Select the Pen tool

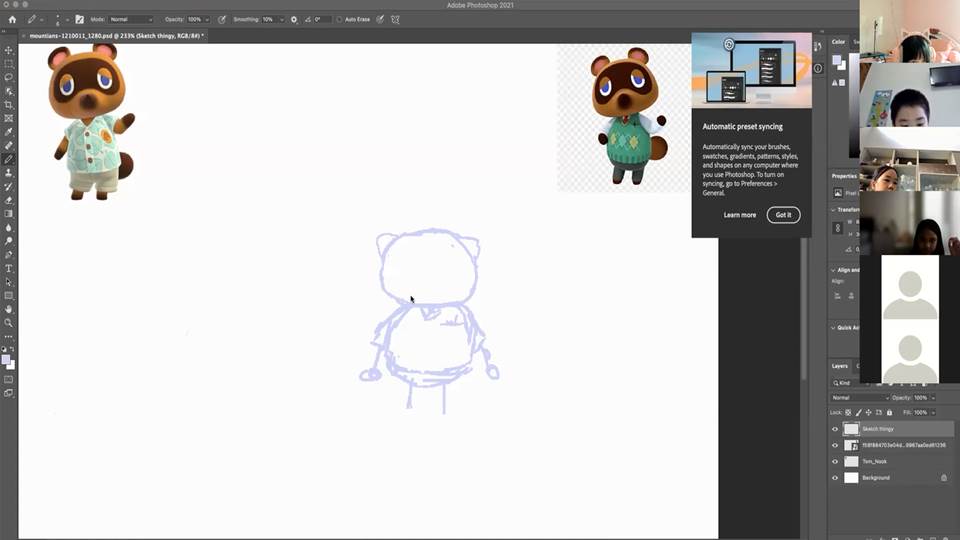9,255
